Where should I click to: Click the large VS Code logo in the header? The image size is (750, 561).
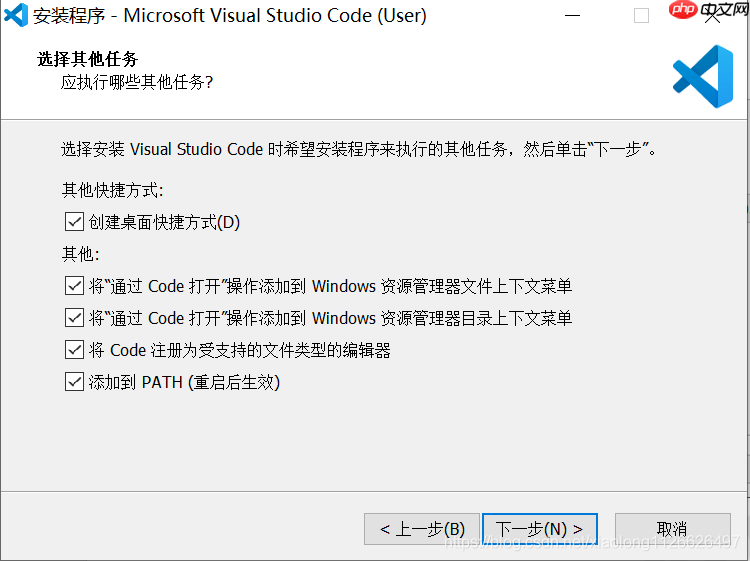(703, 76)
